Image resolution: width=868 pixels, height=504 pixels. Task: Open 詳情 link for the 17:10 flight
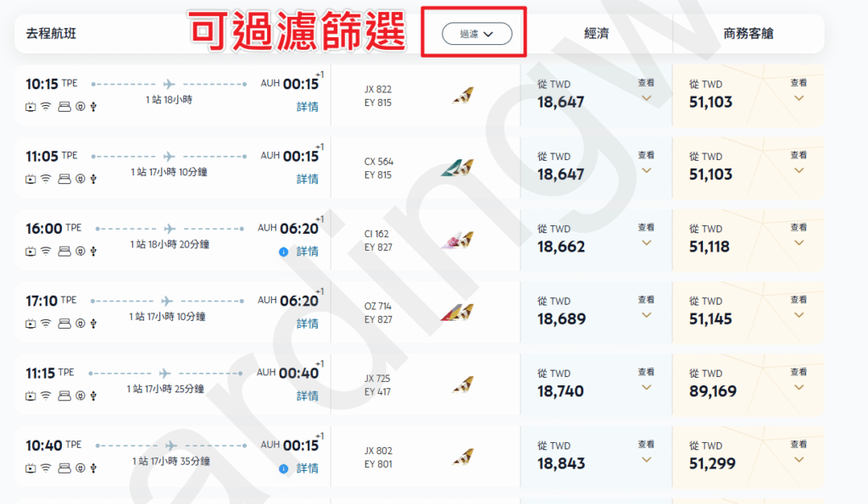tap(307, 324)
